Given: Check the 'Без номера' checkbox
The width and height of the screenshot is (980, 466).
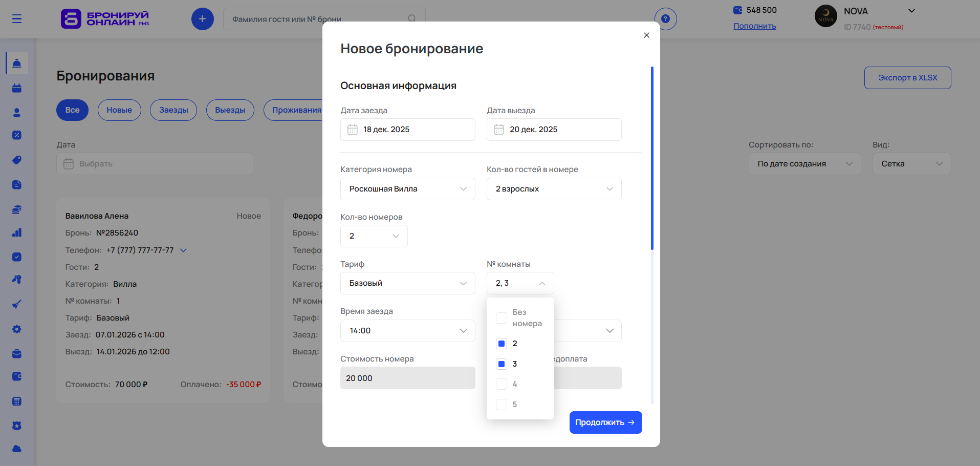Looking at the screenshot, I should [x=502, y=318].
